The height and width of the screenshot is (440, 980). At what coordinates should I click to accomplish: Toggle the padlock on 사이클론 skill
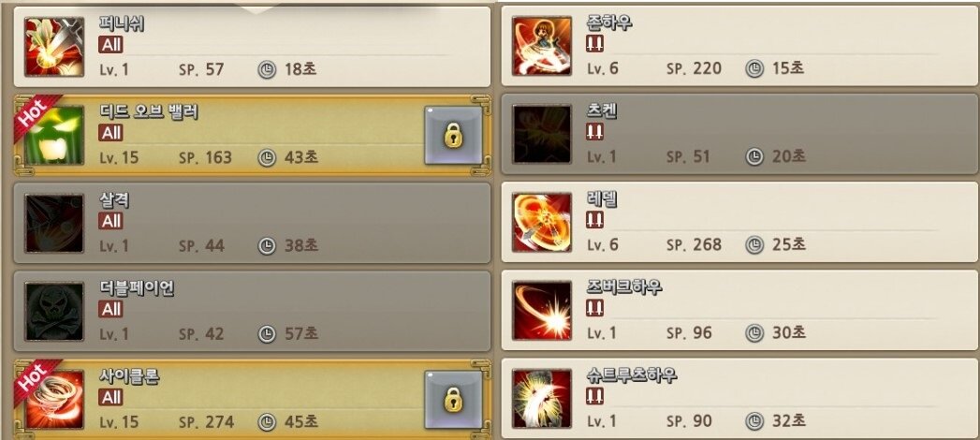pyautogui.click(x=454, y=400)
